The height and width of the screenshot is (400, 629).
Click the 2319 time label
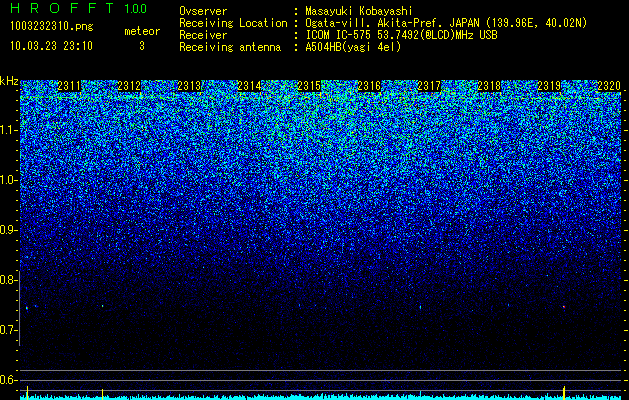549,86
